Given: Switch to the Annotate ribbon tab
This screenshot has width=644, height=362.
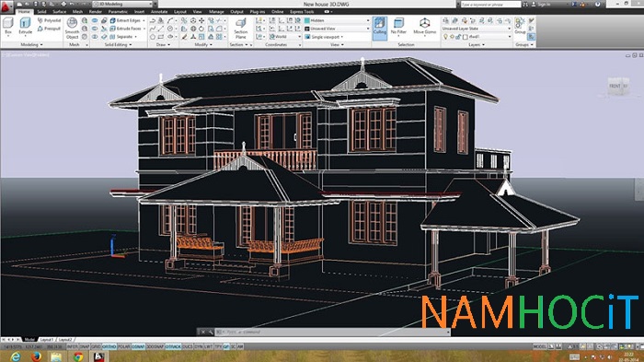Looking at the screenshot, I should click(x=159, y=12).
